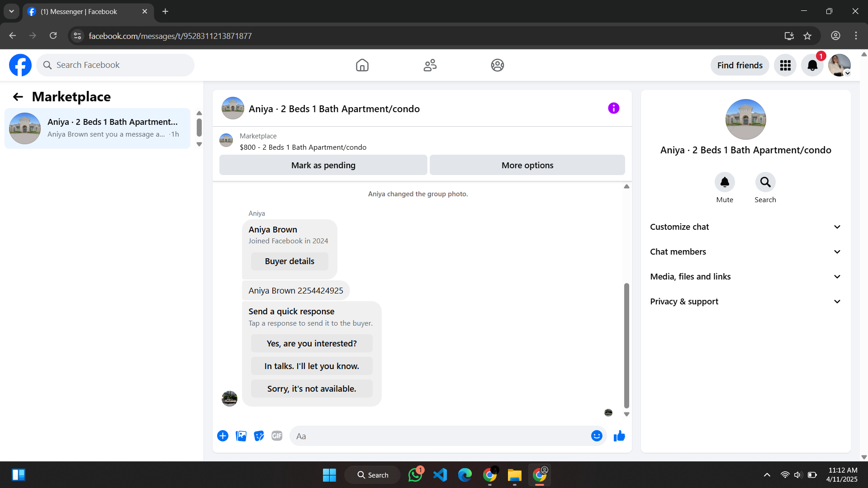Expand the Chat members section
The width and height of the screenshot is (868, 488).
point(745,252)
